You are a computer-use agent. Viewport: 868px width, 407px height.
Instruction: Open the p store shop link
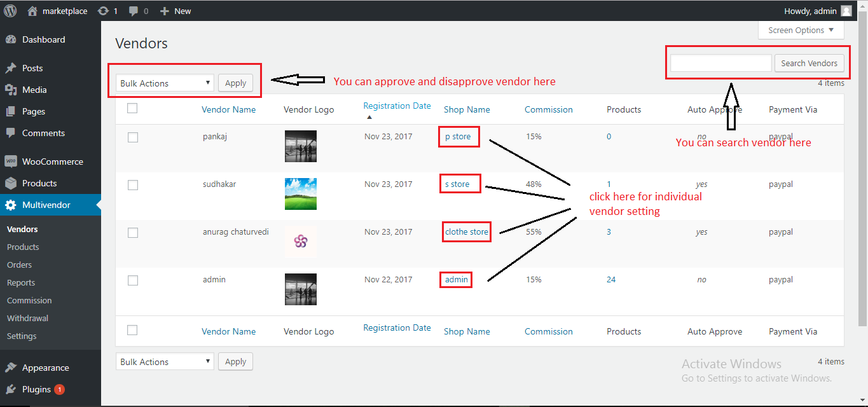pyautogui.click(x=458, y=137)
